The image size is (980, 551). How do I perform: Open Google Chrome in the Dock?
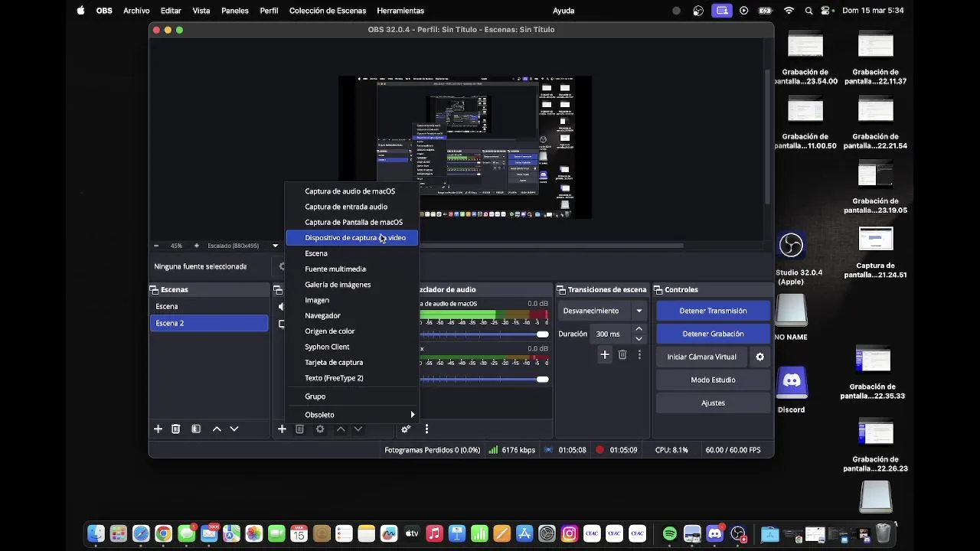(x=163, y=533)
